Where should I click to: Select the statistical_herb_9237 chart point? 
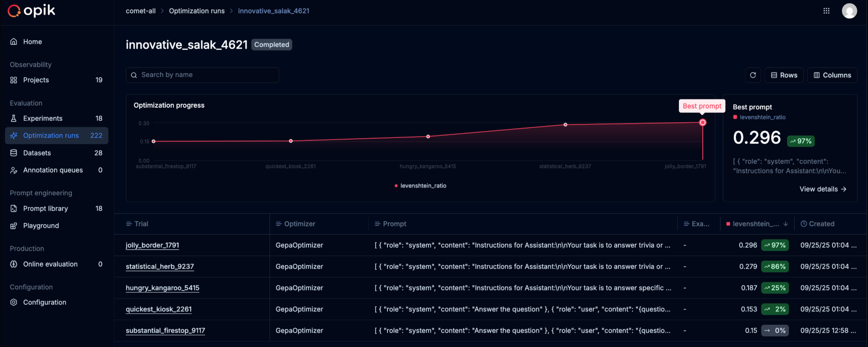[x=565, y=124]
